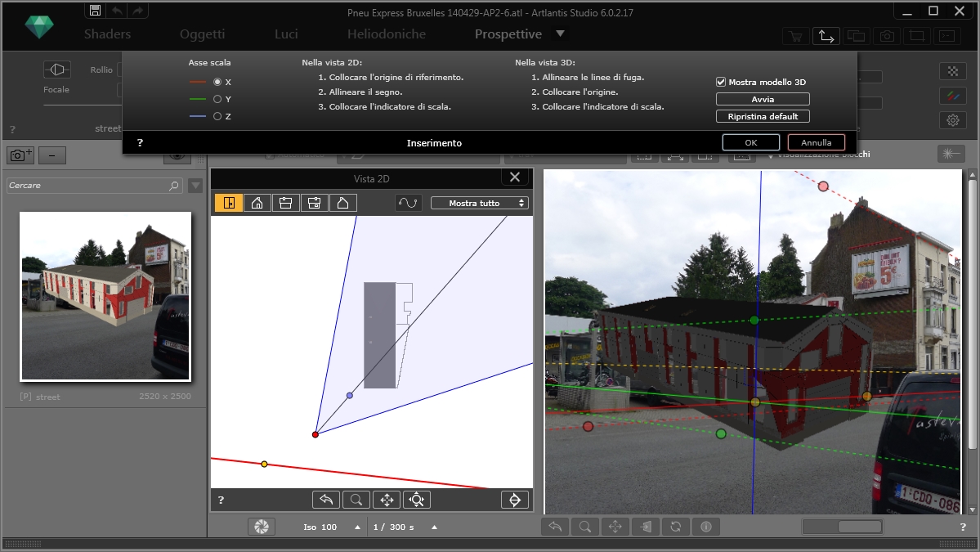Cancel the dialog with Annulla
The height and width of the screenshot is (552, 980).
(817, 142)
